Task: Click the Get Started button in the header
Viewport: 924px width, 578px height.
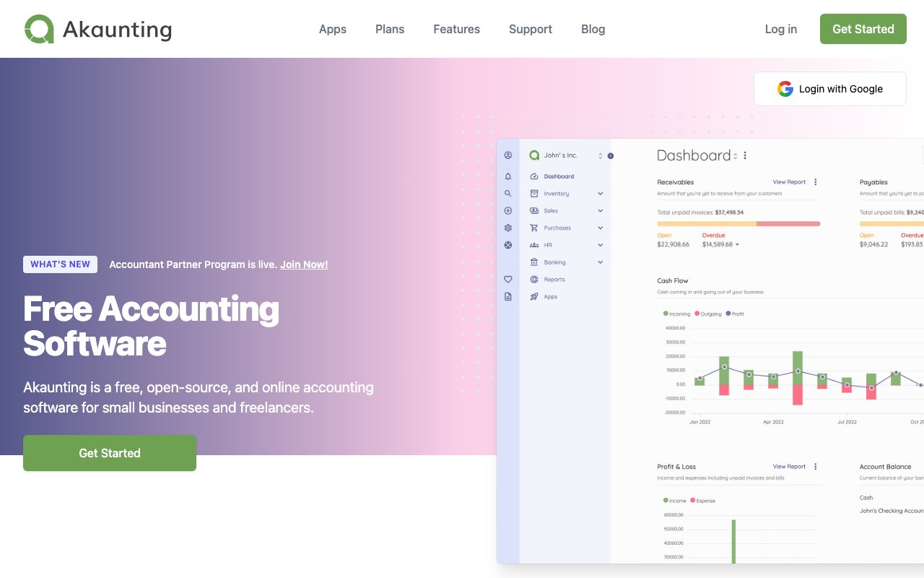Action: (863, 29)
